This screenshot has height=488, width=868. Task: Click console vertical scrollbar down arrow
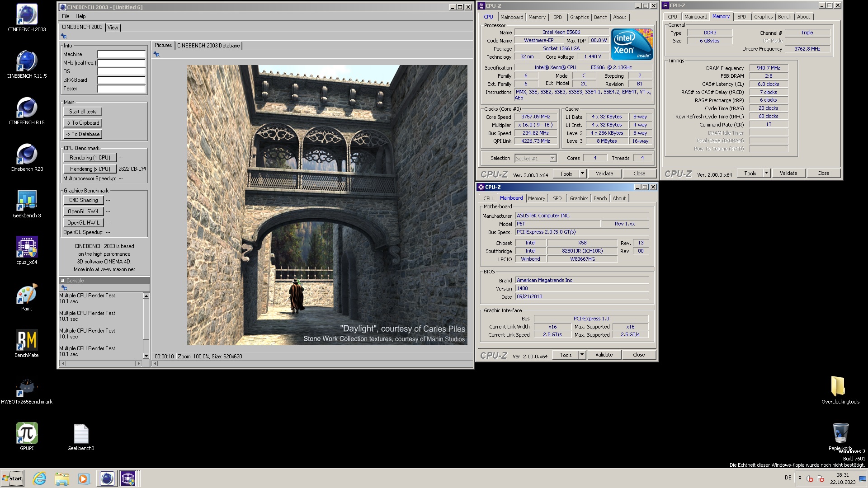click(x=146, y=356)
